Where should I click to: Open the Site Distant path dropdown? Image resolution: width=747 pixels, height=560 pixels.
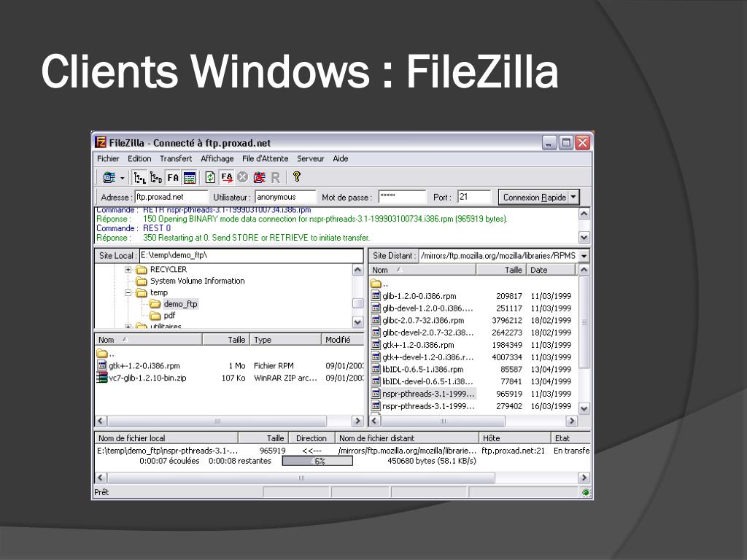(x=584, y=256)
